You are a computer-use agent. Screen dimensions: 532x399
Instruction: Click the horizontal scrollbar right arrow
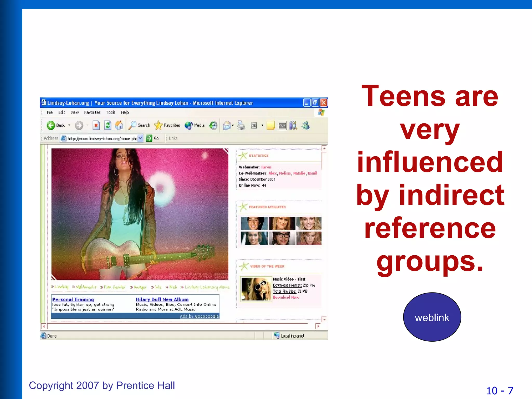click(318, 326)
